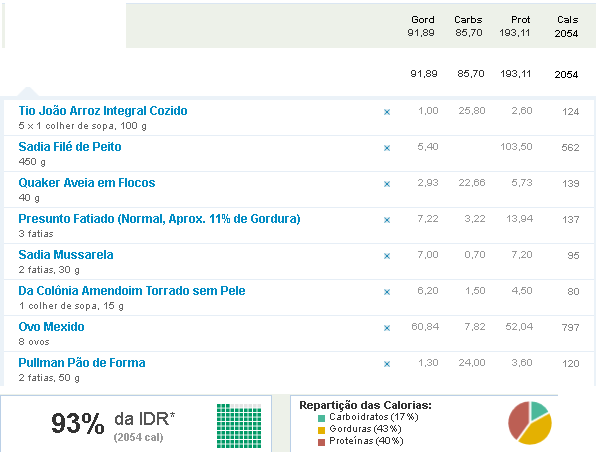Click the Carbs column header
The width and height of the screenshot is (596, 453).
click(468, 20)
